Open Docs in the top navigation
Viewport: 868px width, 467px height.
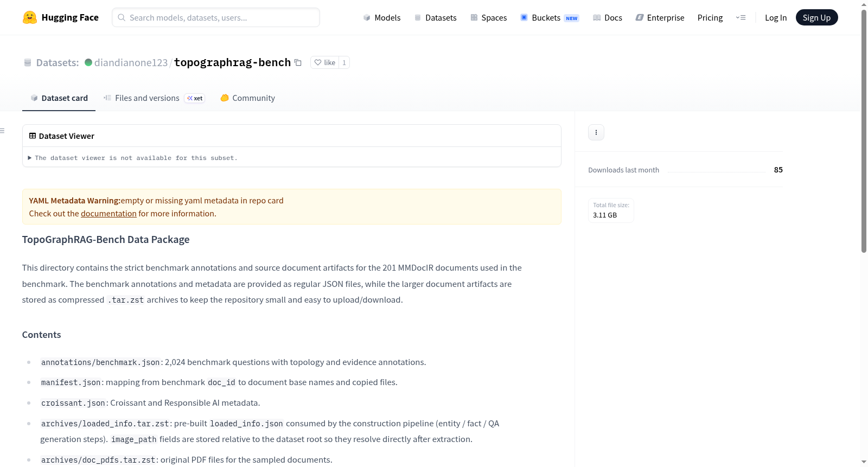(x=608, y=17)
